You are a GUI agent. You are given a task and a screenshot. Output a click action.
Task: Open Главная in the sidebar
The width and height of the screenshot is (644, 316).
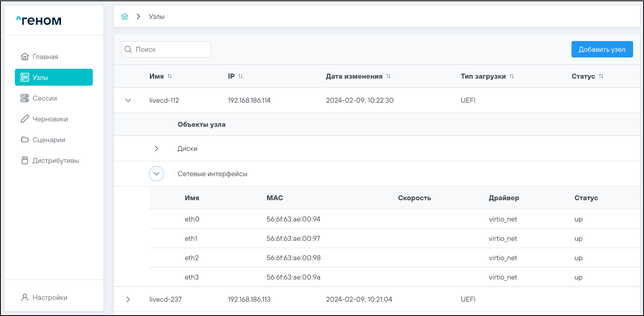(x=45, y=57)
